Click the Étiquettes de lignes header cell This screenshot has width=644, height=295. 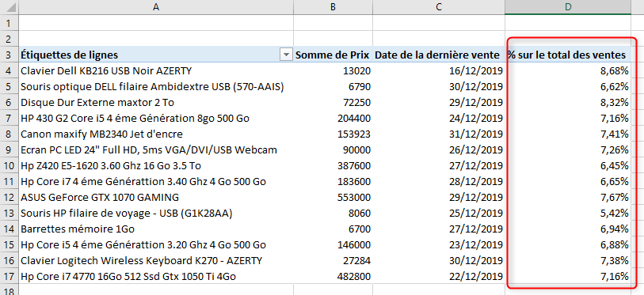156,55
